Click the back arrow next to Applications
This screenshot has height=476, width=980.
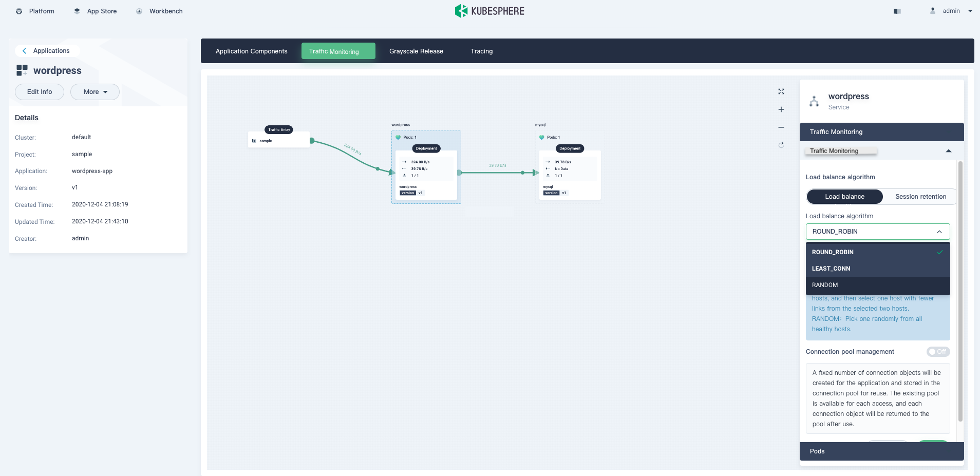pos(24,51)
